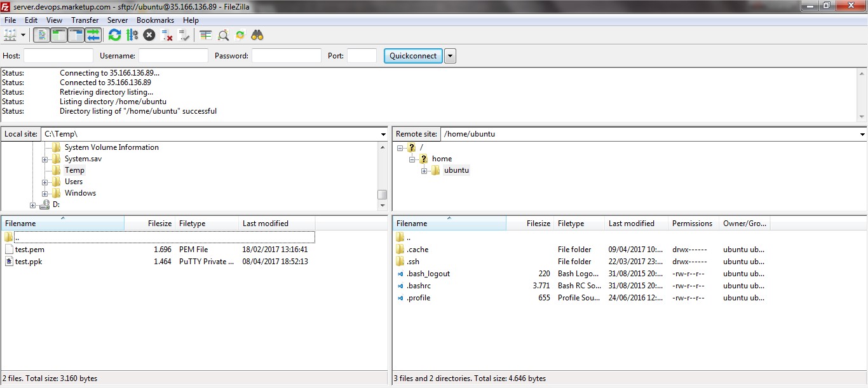Open the View menu
Screen dimensions: 868x388
[54, 20]
